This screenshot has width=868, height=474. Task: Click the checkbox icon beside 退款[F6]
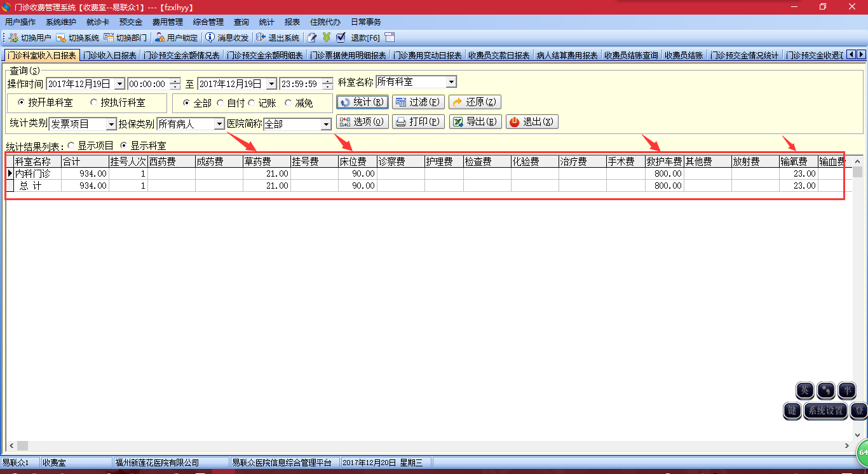(341, 37)
